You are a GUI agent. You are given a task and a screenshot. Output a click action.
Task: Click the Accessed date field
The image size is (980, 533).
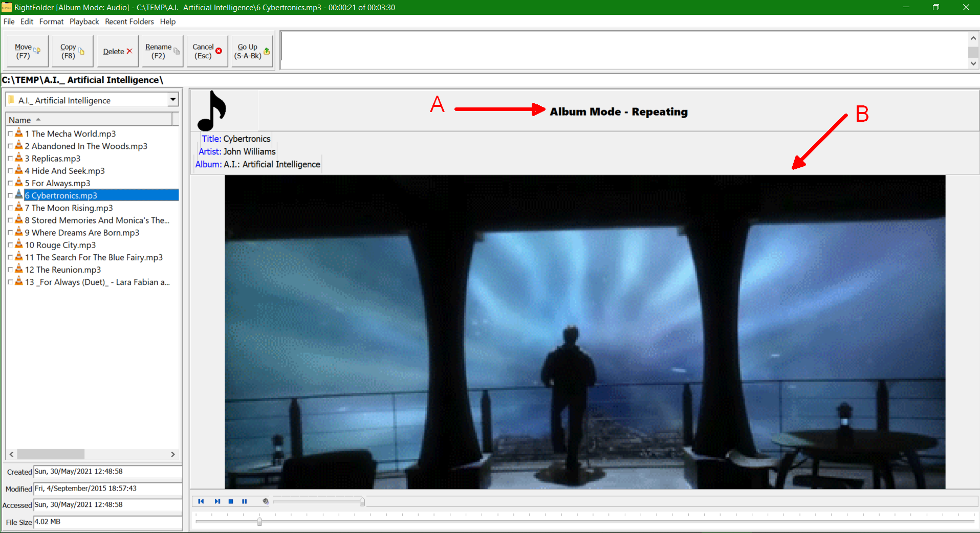click(107, 505)
